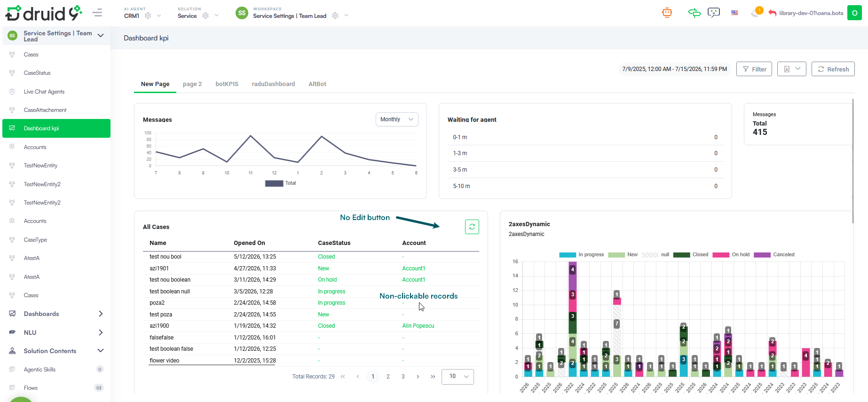This screenshot has width=868, height=402.
Task: Open the orange bot icon in header
Action: [x=667, y=13]
